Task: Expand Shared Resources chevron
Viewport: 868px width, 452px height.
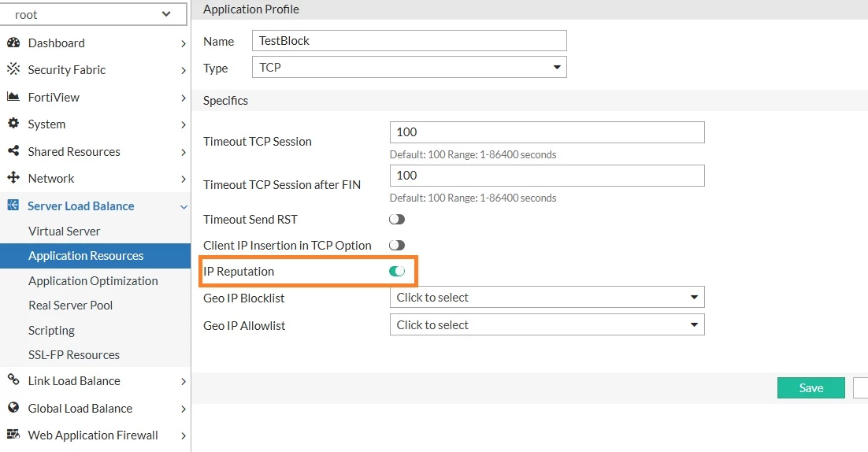Action: [184, 152]
